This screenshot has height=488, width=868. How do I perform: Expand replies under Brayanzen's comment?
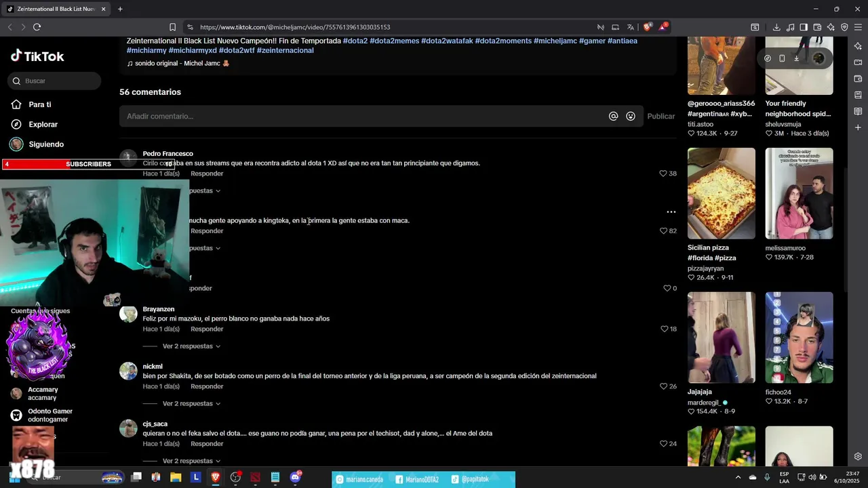click(x=191, y=346)
